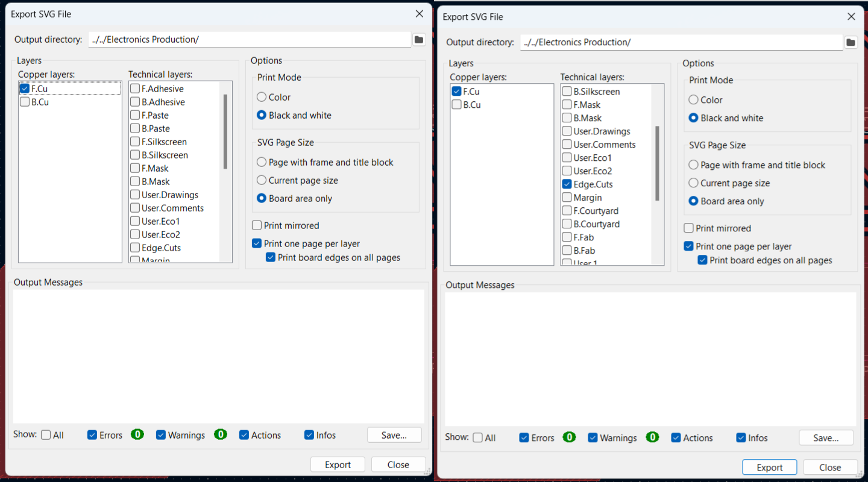The image size is (868, 482).
Task: Uncheck F.Cu copper layer in right dialog
Action: [x=456, y=92]
